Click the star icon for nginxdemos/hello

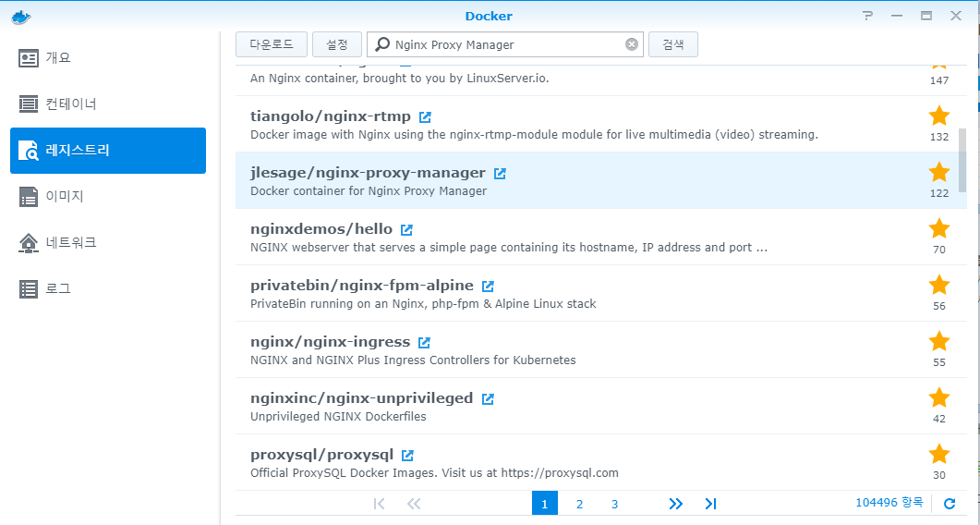938,228
